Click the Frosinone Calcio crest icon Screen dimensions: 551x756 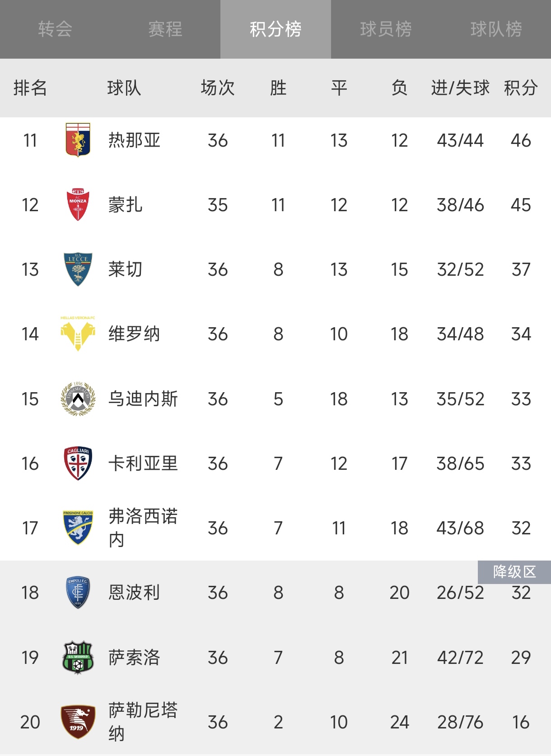(78, 528)
